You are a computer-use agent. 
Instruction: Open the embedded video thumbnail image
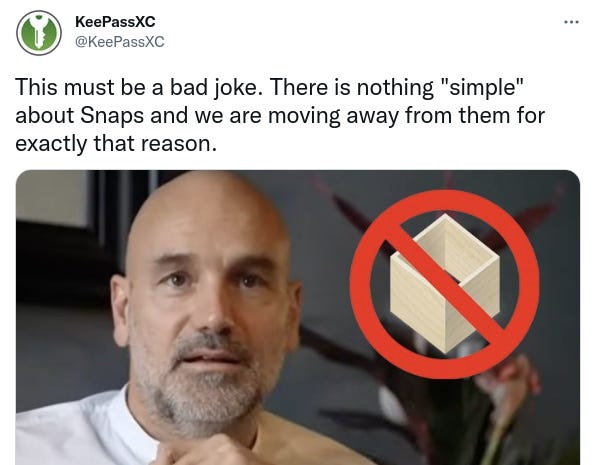[298, 317]
